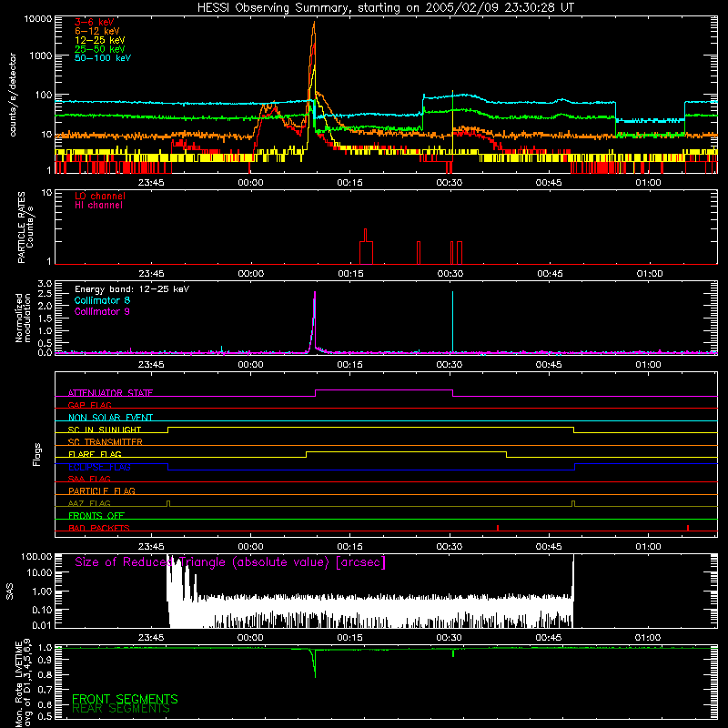Screen dimensions: 728x728
Task: Click the 00:00 tick under SAS plot
Action: 250,638
